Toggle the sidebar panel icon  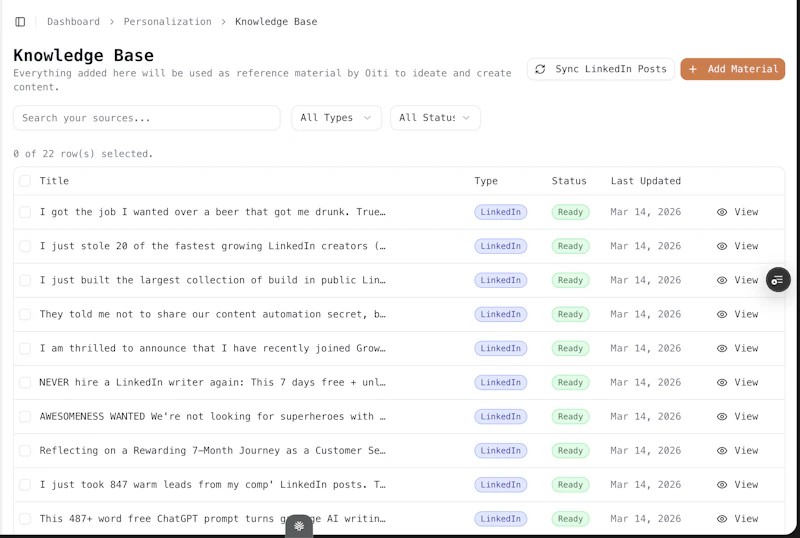pyautogui.click(x=20, y=21)
